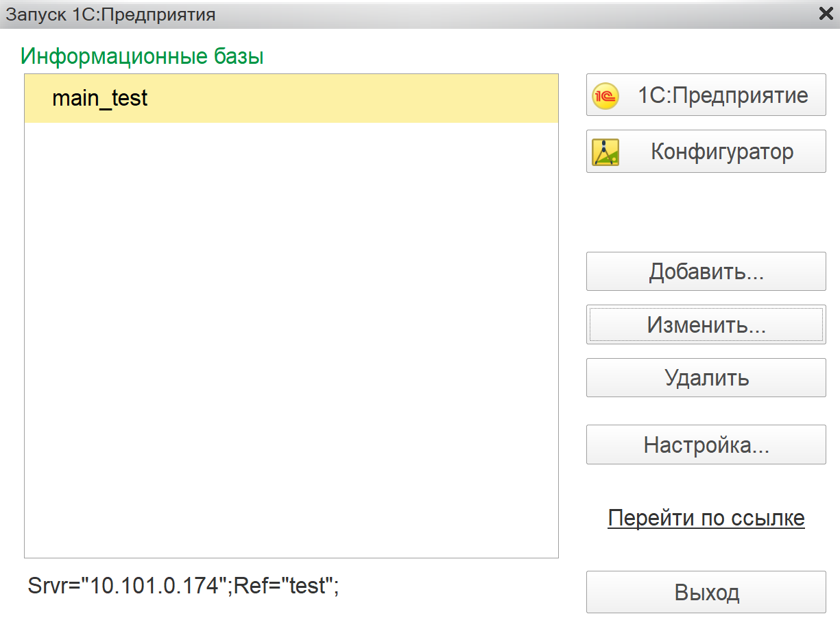This screenshot has width=840, height=627.
Task: Follow the Перейти по ссылке link
Action: [706, 518]
